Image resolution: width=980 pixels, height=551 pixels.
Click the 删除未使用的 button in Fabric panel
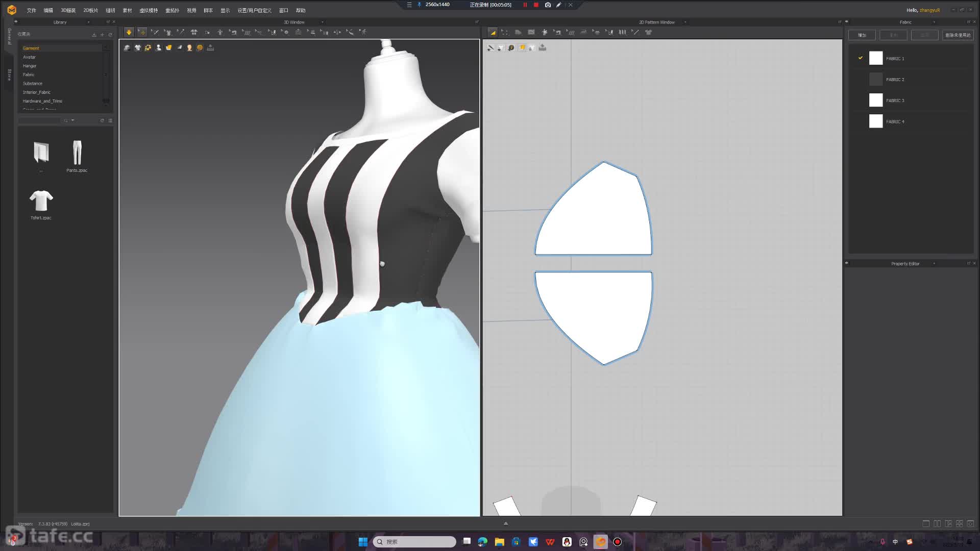[x=958, y=35]
